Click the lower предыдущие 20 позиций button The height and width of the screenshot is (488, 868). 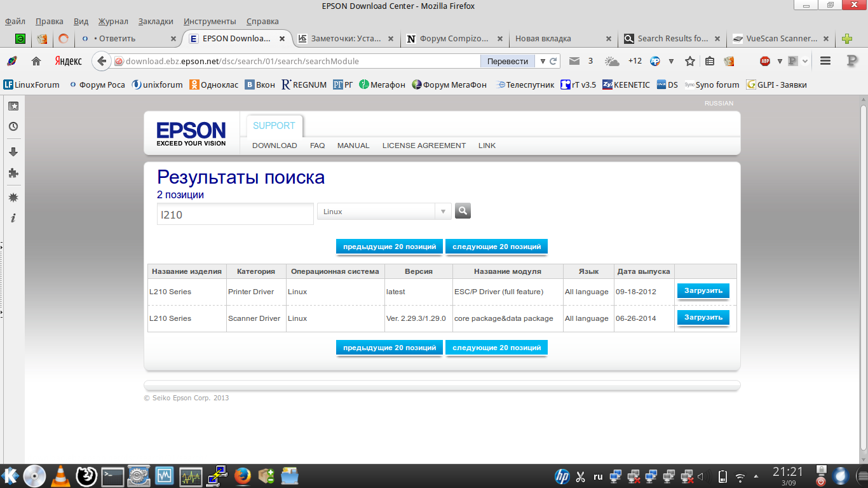click(x=390, y=348)
